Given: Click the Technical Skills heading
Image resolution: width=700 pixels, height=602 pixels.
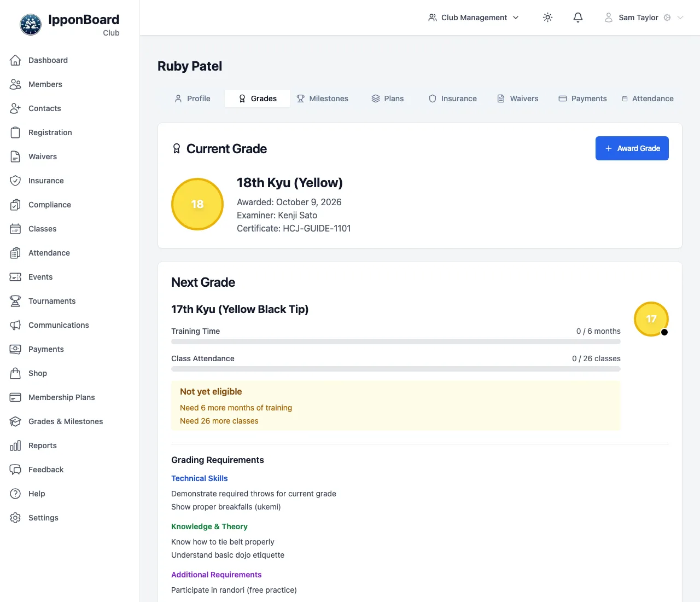Looking at the screenshot, I should coord(200,478).
